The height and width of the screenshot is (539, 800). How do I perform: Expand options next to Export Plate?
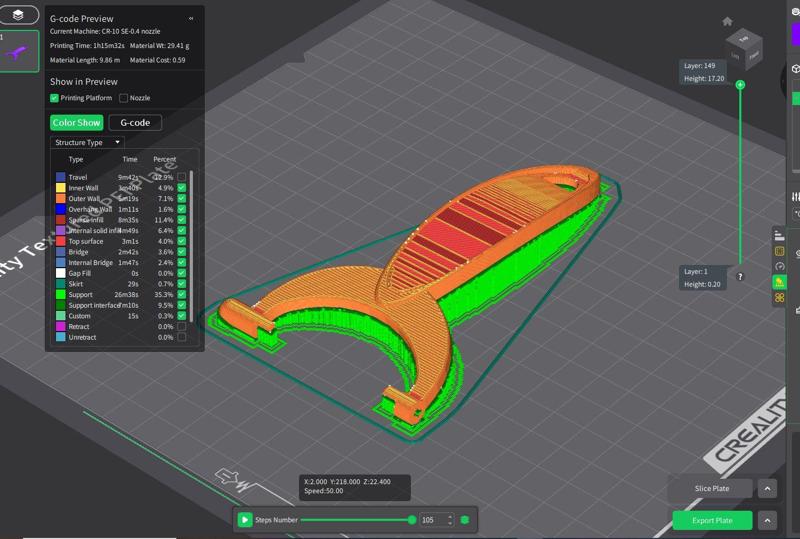tap(767, 521)
